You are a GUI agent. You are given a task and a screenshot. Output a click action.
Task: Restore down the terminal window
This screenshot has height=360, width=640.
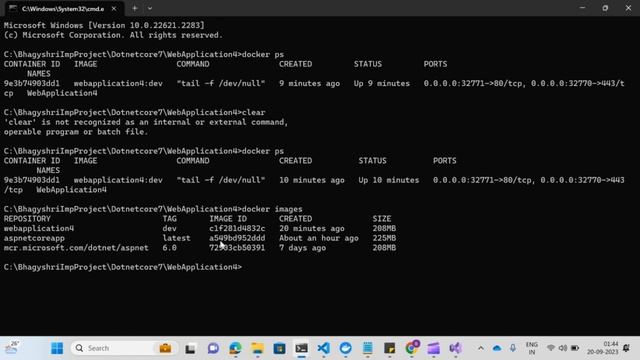click(x=605, y=8)
